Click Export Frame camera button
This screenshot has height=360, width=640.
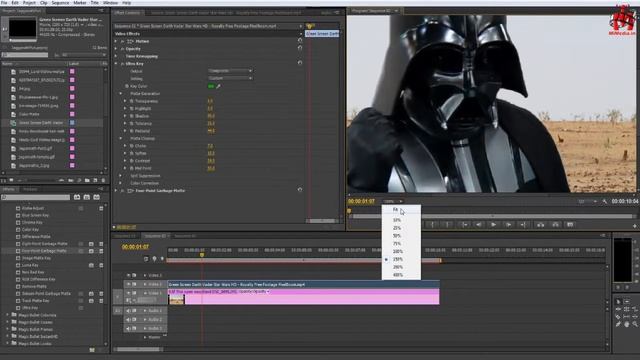(x=570, y=224)
